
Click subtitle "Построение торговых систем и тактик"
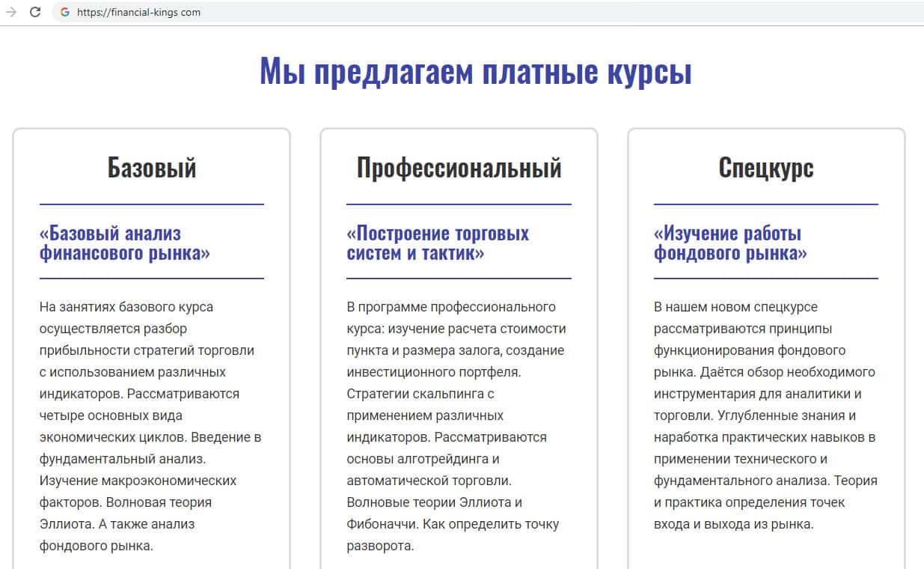pyautogui.click(x=438, y=243)
